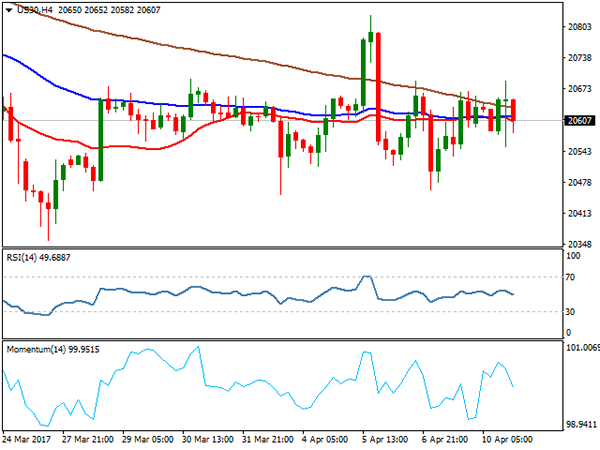Viewport: 600px width, 450px height.
Task: Click the RSI 100 scale label
Action: click(573, 256)
